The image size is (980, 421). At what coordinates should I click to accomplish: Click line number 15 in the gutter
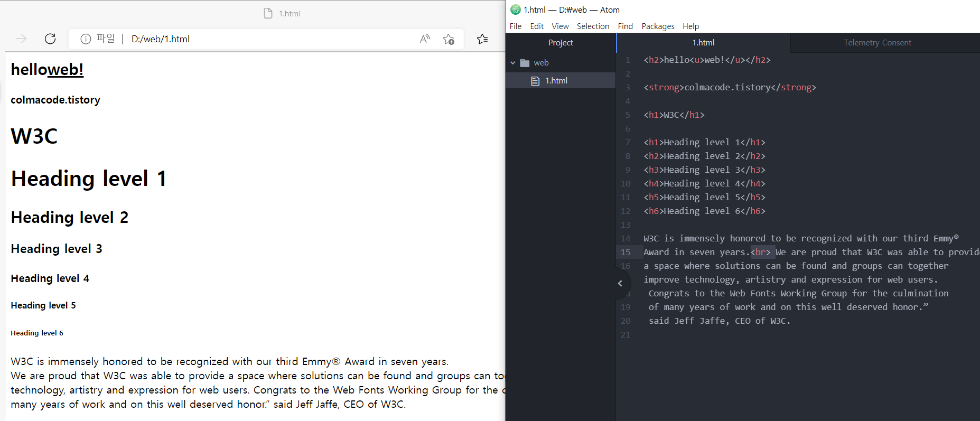point(626,252)
